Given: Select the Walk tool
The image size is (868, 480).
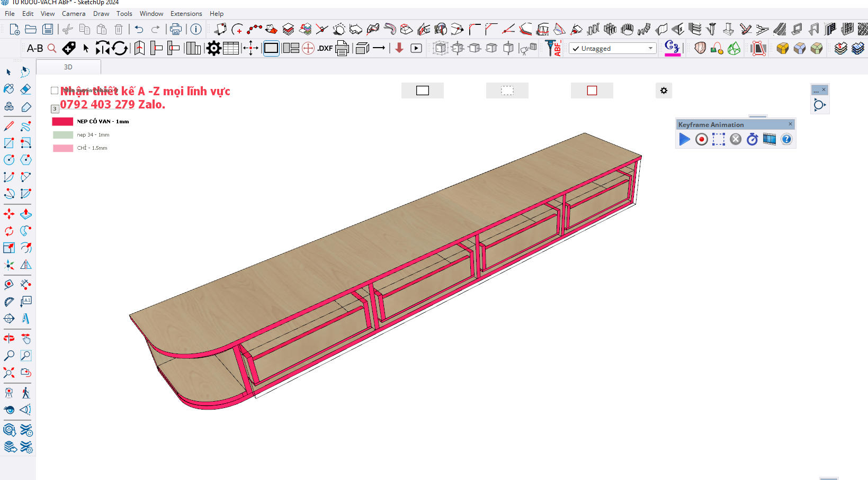Looking at the screenshot, I should click(x=26, y=393).
